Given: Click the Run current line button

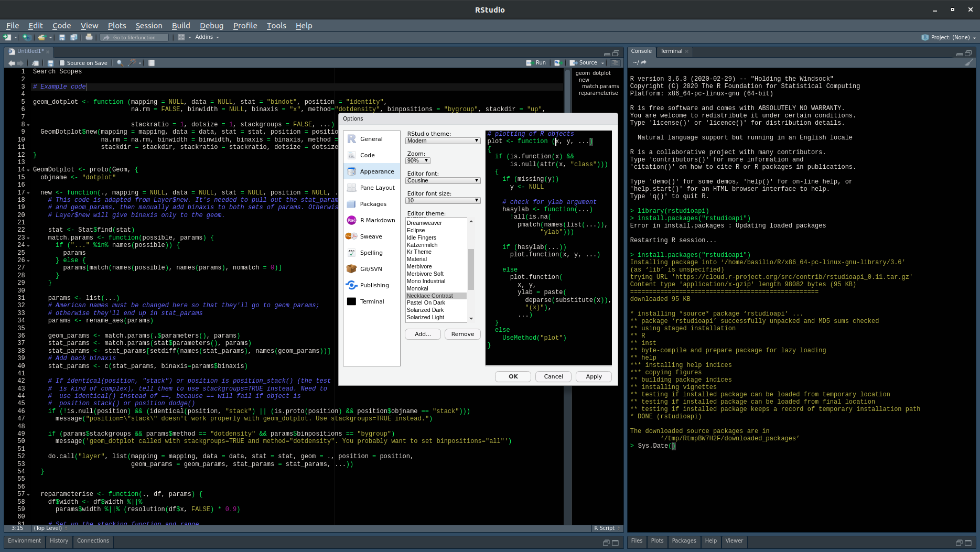Looking at the screenshot, I should 536,63.
